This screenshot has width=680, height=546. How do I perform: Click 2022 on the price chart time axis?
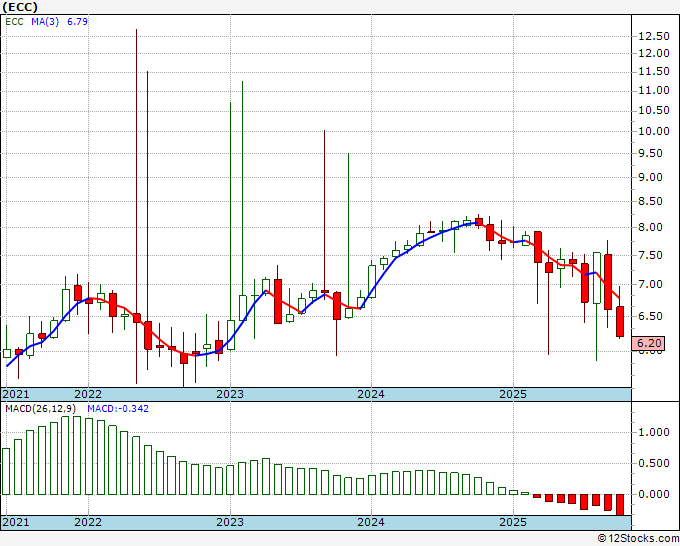[x=88, y=394]
